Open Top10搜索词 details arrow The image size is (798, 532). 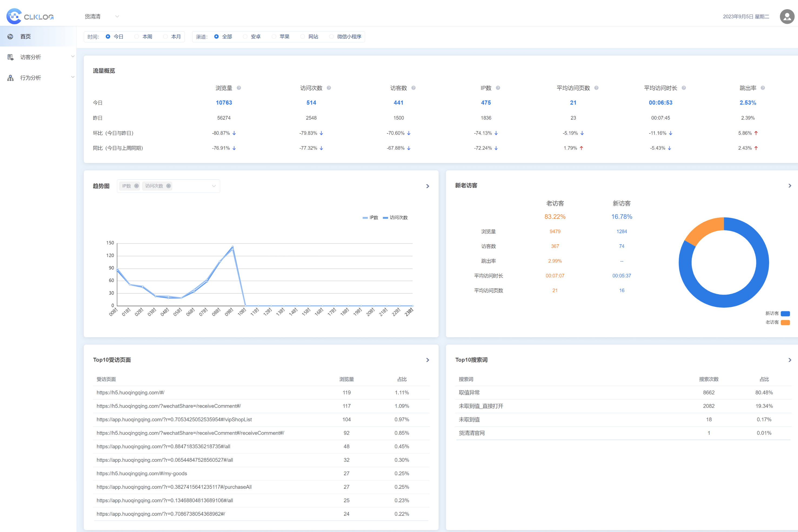pyautogui.click(x=790, y=360)
